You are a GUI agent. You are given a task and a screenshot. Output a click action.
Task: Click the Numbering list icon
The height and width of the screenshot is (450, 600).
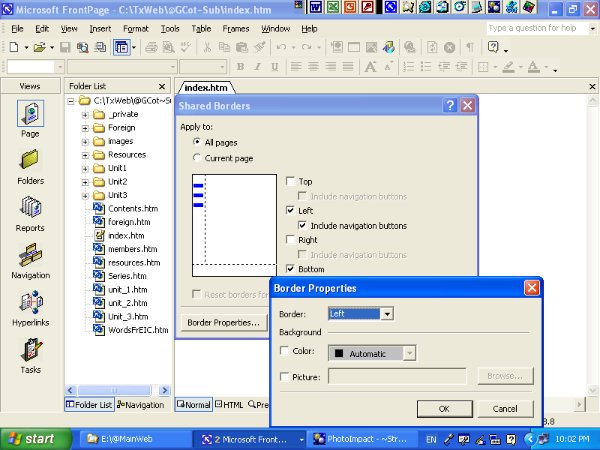pos(409,67)
